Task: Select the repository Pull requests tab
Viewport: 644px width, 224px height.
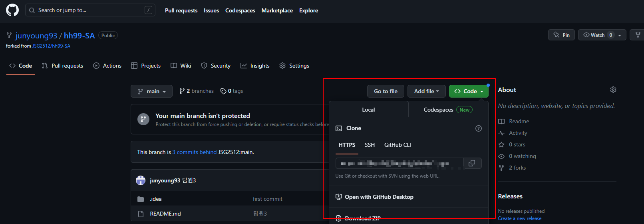Action: [x=63, y=66]
